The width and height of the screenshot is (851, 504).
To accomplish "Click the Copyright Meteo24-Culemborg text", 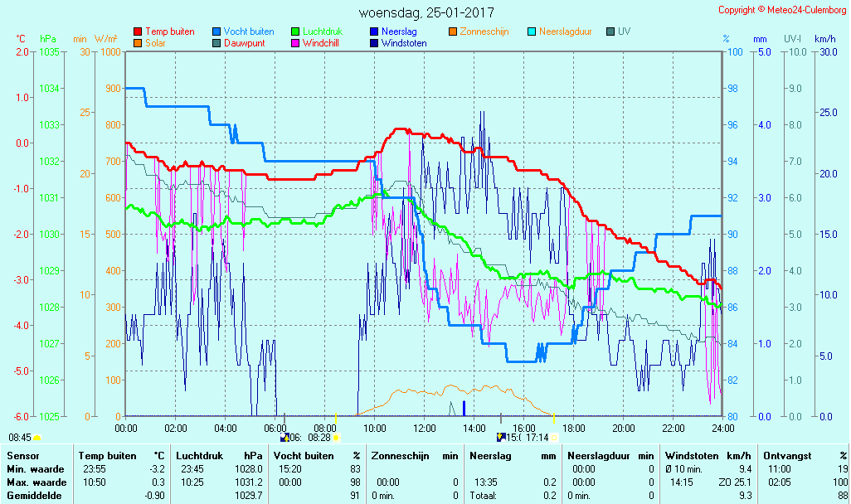I will click(x=782, y=10).
